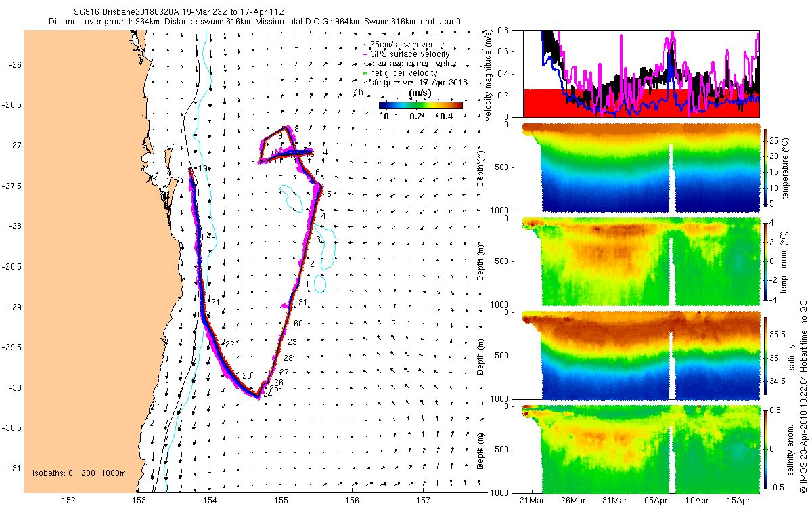The image size is (812, 508).
Task: Click the 'velocity magnitude (m/s)' axis label
Action: coord(489,75)
